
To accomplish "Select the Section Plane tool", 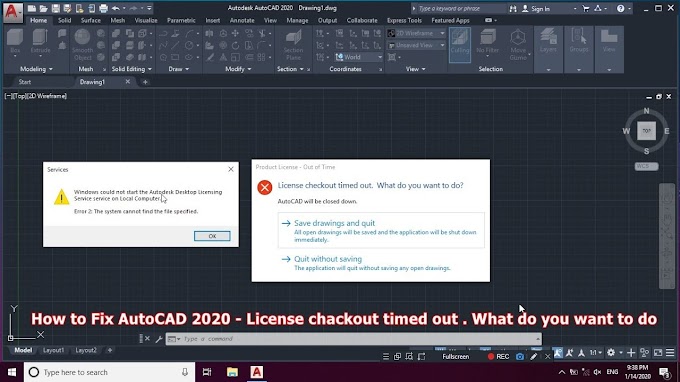I will [293, 45].
